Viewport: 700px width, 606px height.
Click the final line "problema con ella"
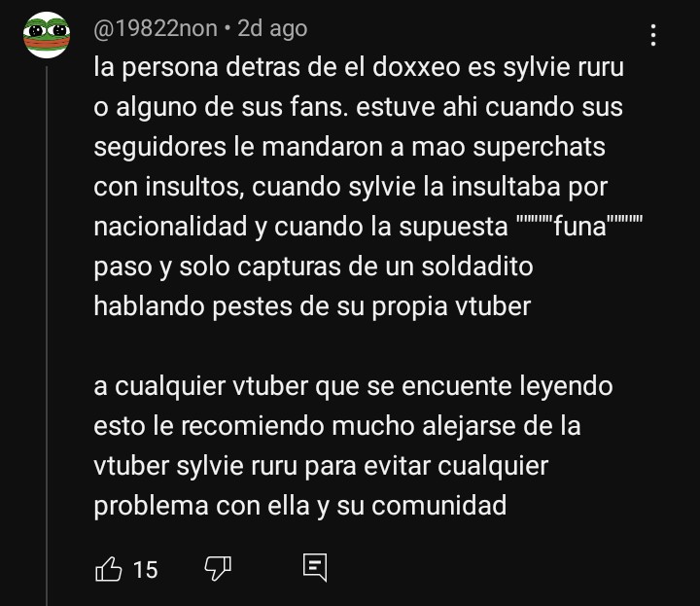click(300, 506)
